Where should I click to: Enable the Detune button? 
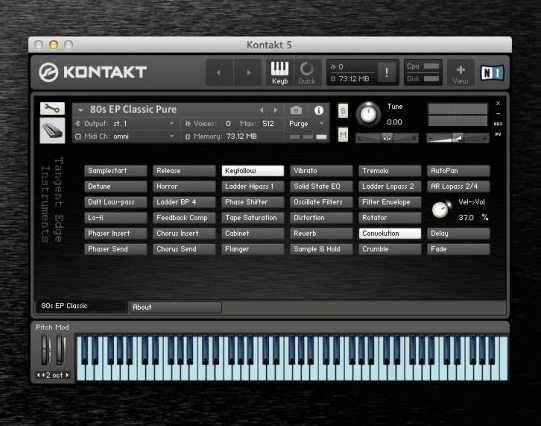click(116, 187)
